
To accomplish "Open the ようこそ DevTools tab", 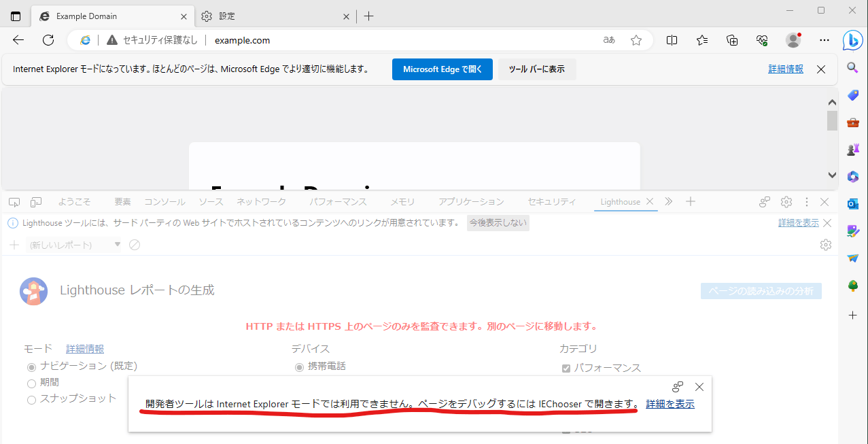I will coord(74,202).
